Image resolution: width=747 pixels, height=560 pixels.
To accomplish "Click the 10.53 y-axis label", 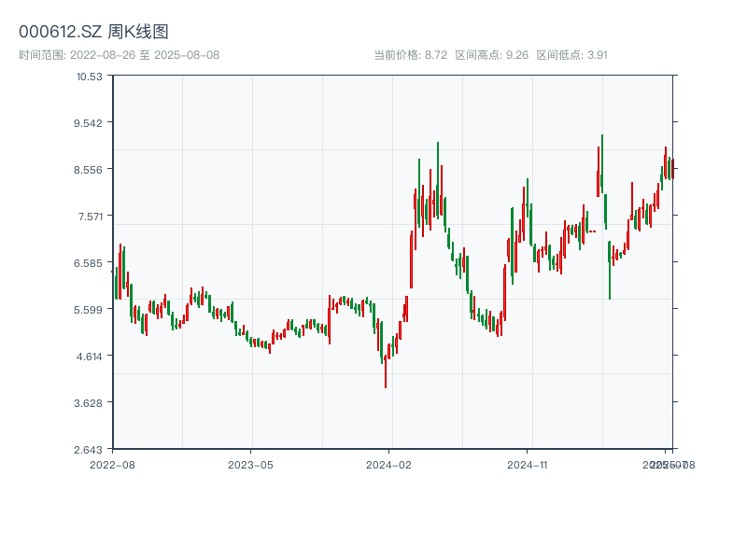I will click(90, 76).
